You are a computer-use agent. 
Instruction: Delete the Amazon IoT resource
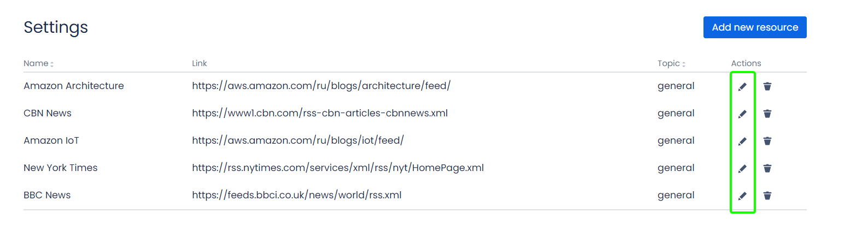click(767, 141)
